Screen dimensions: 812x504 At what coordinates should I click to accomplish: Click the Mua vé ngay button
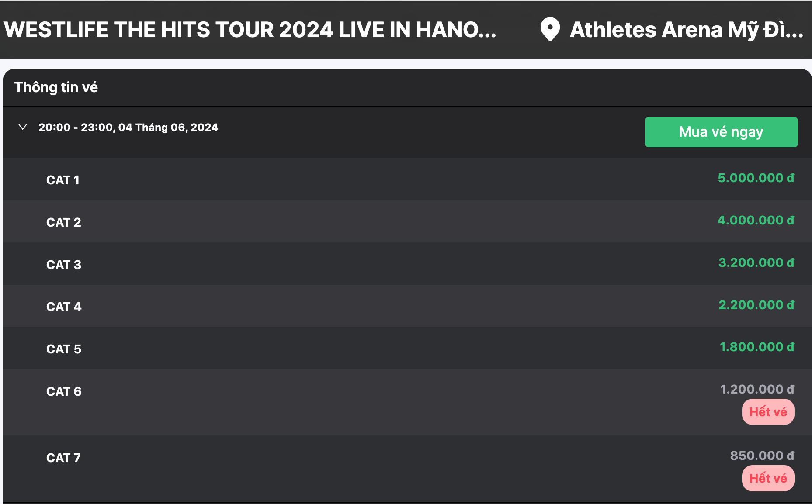pyautogui.click(x=721, y=132)
